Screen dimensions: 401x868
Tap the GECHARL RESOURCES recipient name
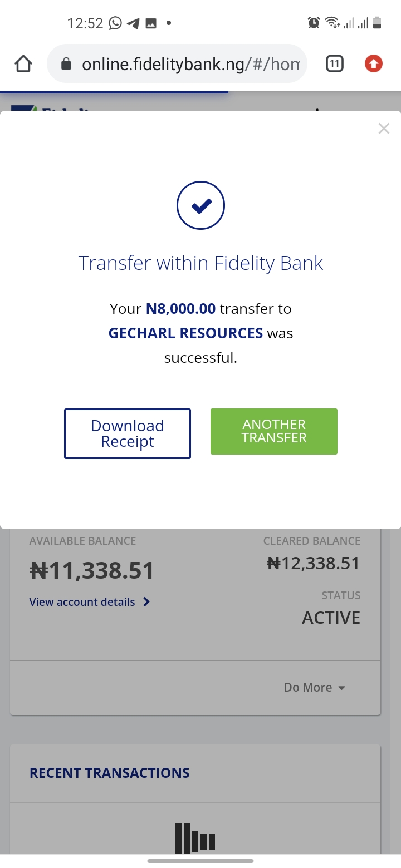click(x=185, y=333)
